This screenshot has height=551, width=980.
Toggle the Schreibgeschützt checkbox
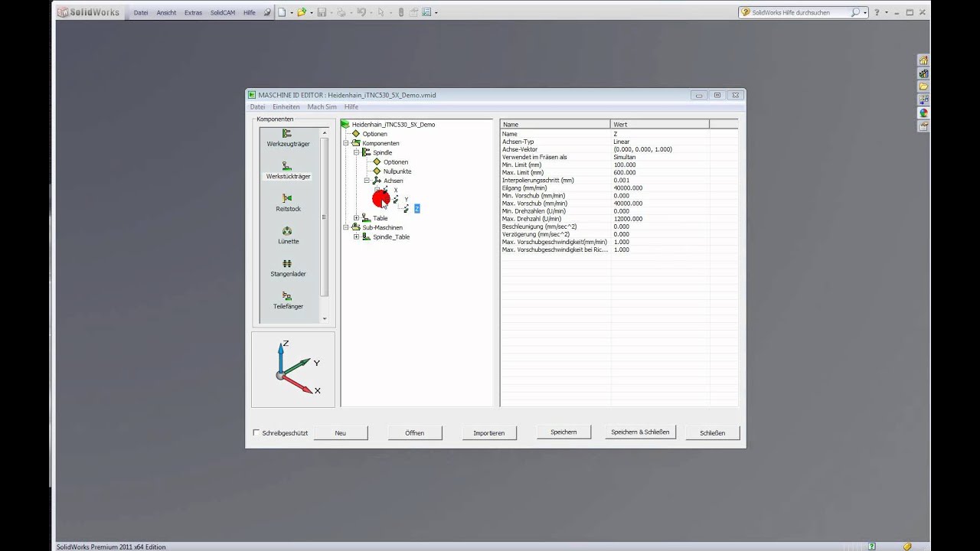pos(256,432)
